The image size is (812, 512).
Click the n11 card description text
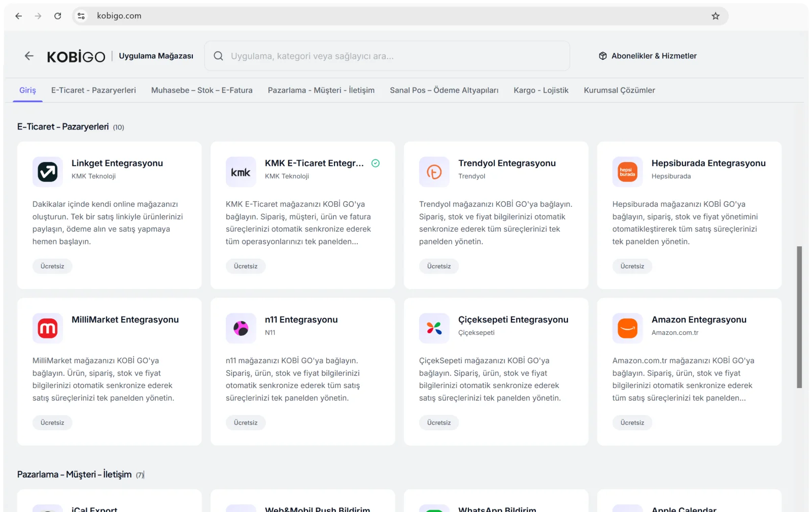293,379
